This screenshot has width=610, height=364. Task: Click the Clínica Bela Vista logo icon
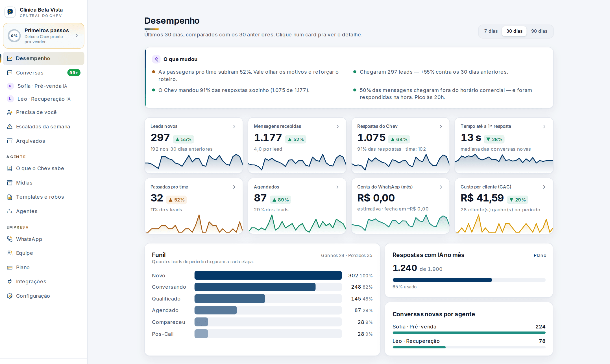coord(10,12)
